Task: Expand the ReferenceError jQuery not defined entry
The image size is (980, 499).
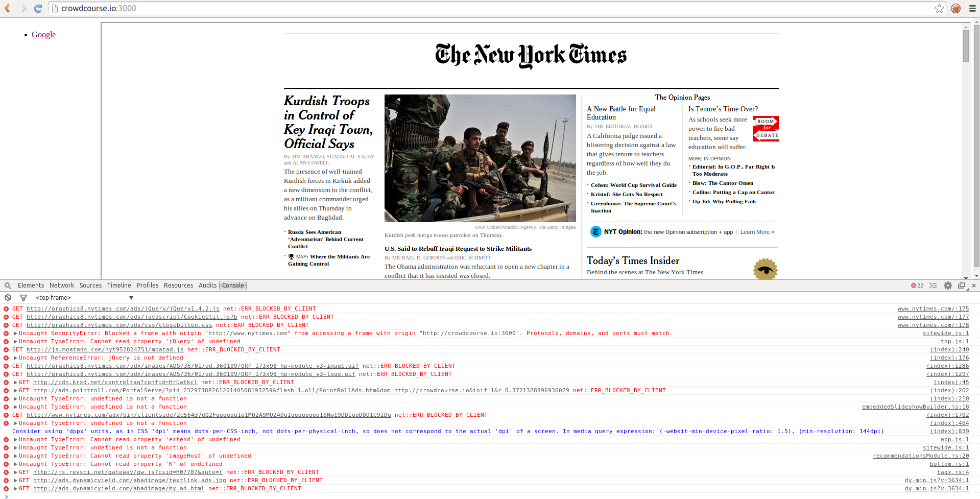Action: pos(15,358)
